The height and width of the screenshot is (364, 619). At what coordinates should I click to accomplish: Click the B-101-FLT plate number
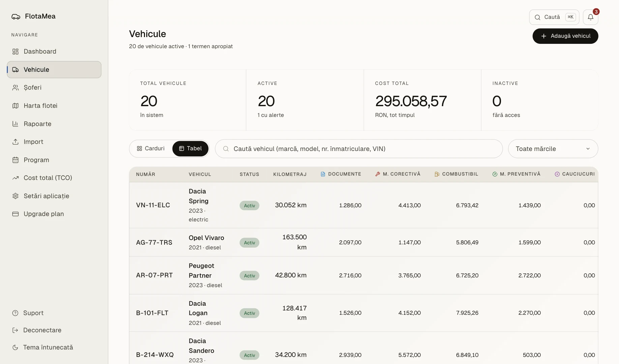click(152, 313)
